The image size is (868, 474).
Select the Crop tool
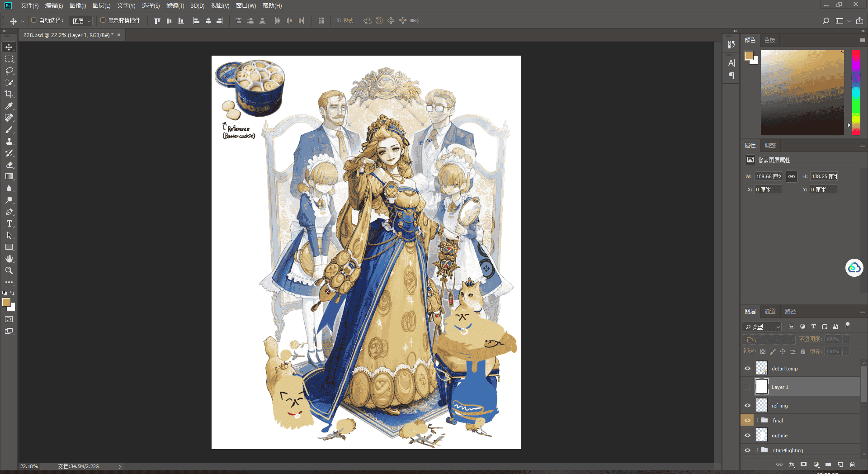pos(9,94)
